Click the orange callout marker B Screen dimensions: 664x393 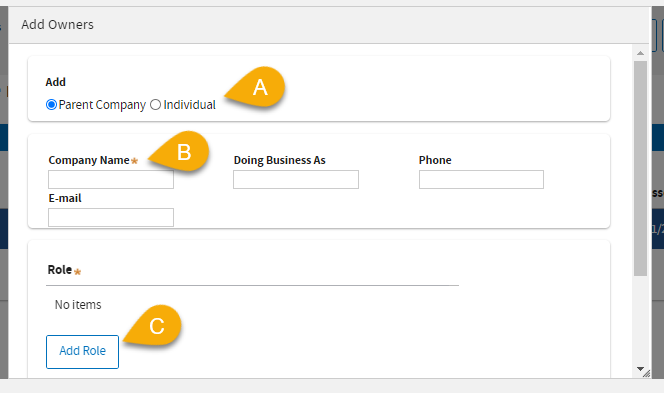[x=180, y=152]
